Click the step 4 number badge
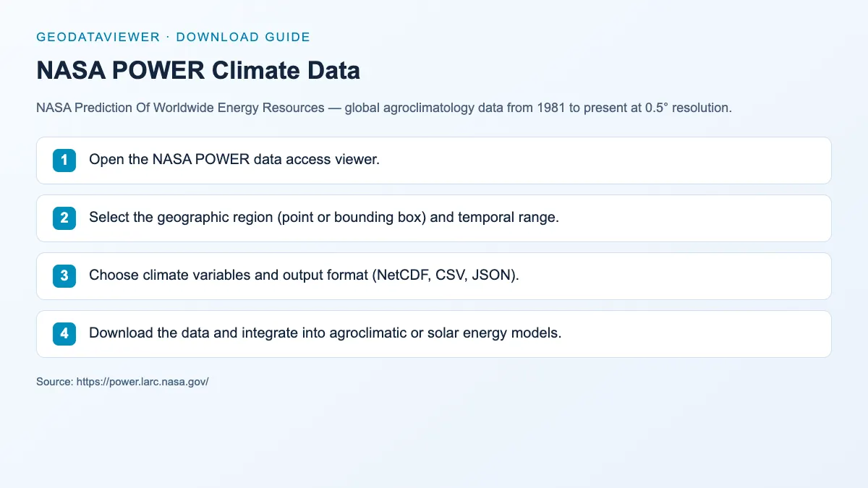 tap(64, 334)
